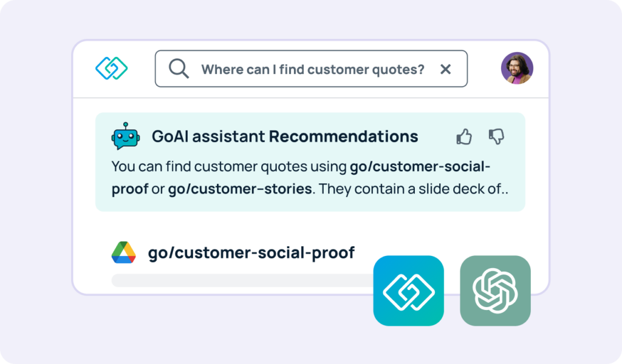The image size is (622, 364).
Task: Click the gray placeholder bar under the result
Action: click(x=242, y=280)
